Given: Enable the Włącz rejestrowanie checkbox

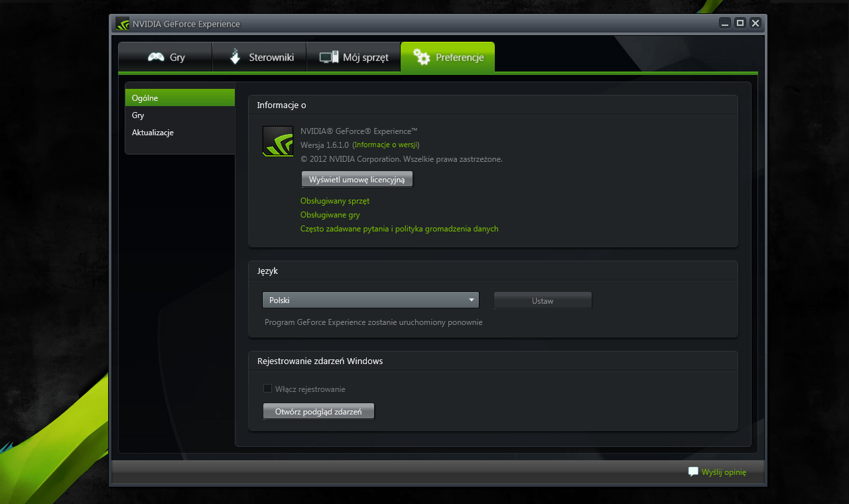Looking at the screenshot, I should point(267,389).
